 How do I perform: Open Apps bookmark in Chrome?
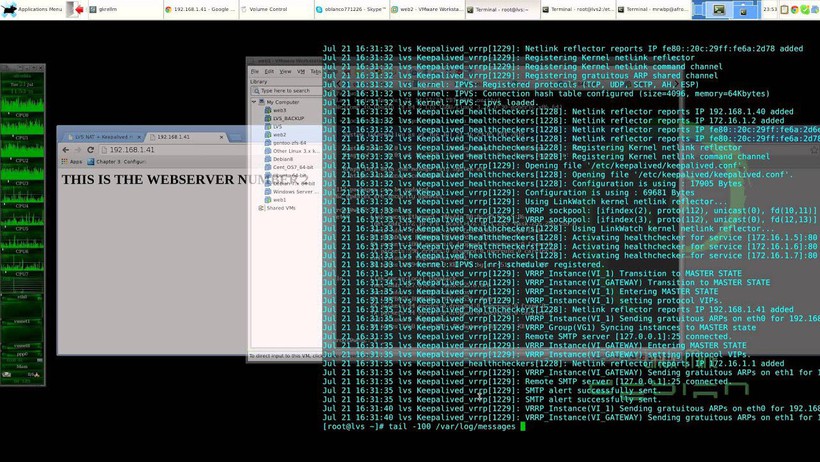point(72,162)
